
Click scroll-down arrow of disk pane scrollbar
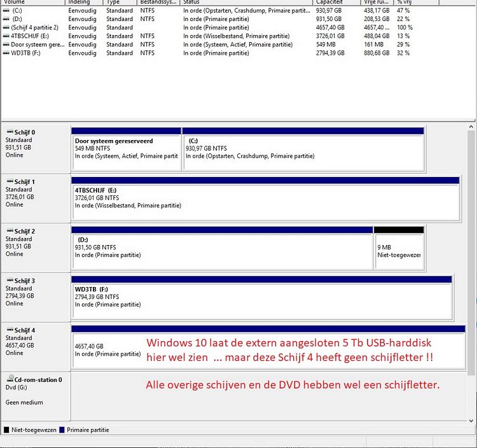(471, 421)
